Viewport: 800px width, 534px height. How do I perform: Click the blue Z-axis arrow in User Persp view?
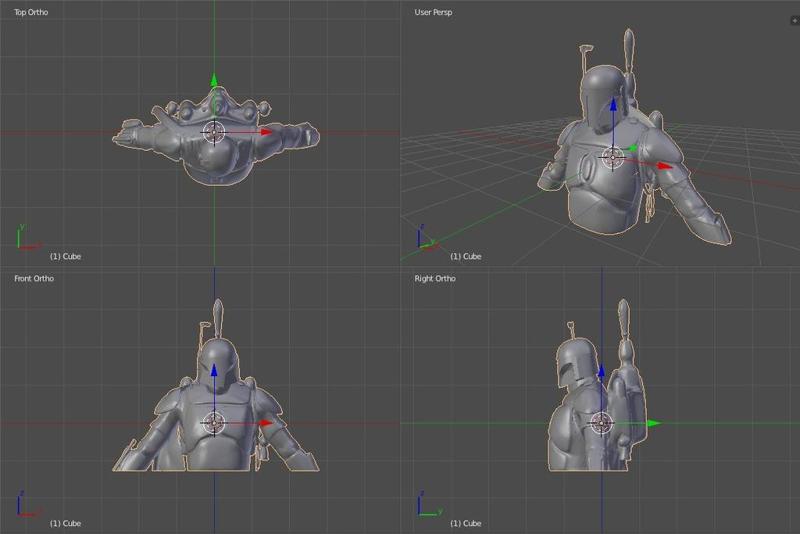(x=613, y=105)
